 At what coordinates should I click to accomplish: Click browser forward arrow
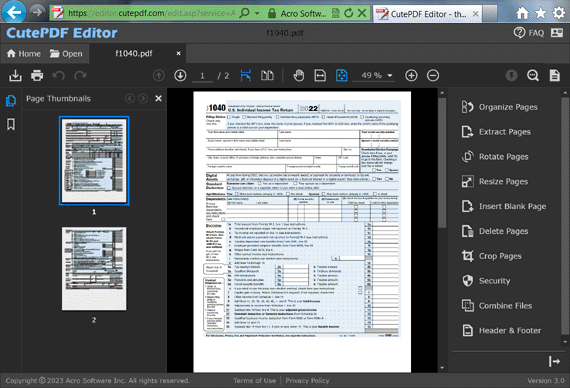(x=37, y=12)
